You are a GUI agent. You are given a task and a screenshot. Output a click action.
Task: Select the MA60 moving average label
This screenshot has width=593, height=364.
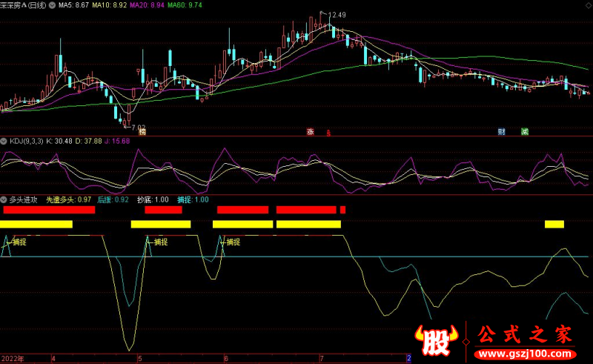tap(185, 5)
